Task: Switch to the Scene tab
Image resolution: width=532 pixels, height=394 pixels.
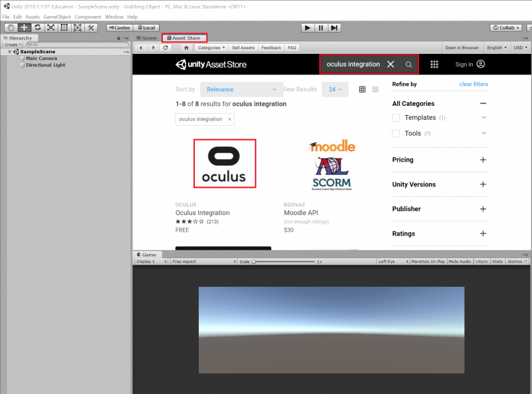Action: tap(146, 38)
